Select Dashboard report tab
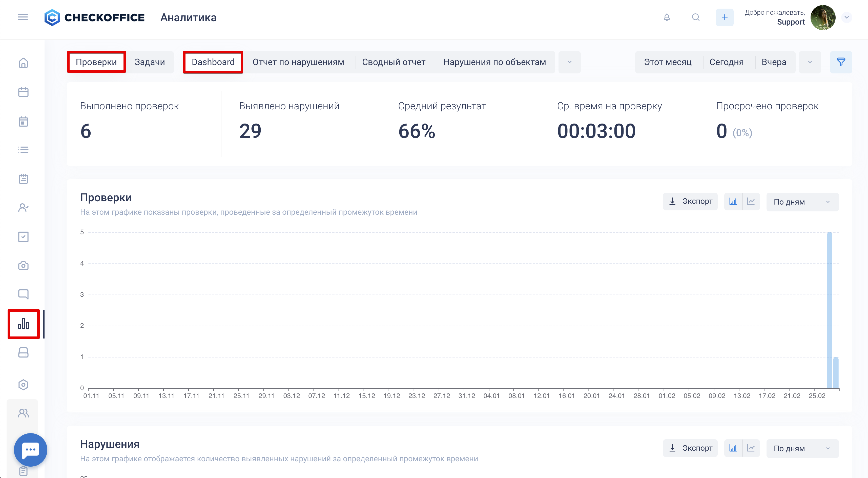Viewport: 868px width, 478px height. tap(213, 62)
